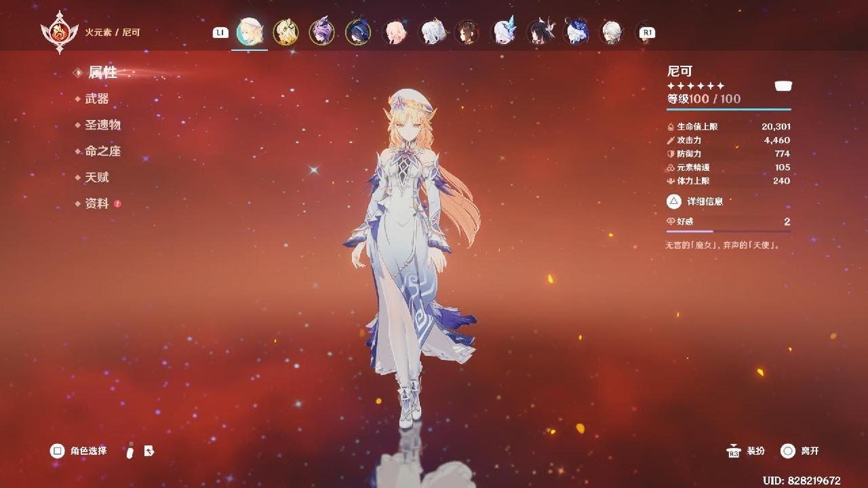Click the six-star rarity row
This screenshot has width=868, height=488.
pyautogui.click(x=696, y=86)
